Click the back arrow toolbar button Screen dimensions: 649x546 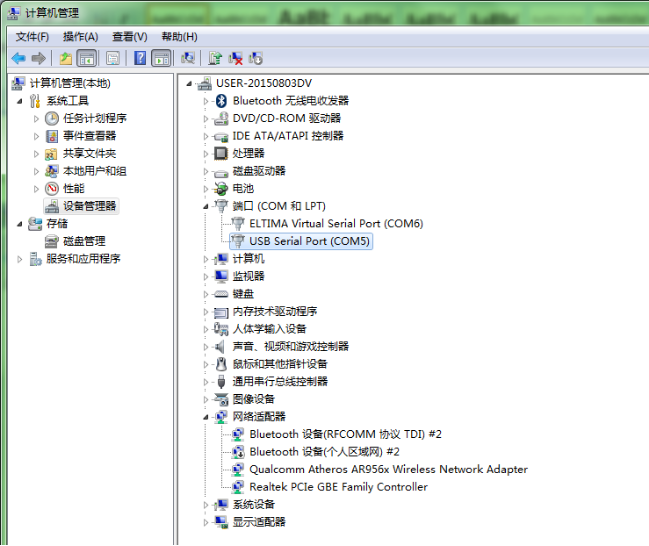18,59
